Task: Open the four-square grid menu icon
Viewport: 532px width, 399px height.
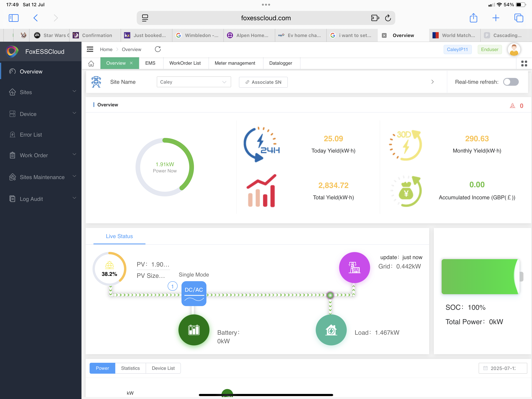Action: pos(524,63)
